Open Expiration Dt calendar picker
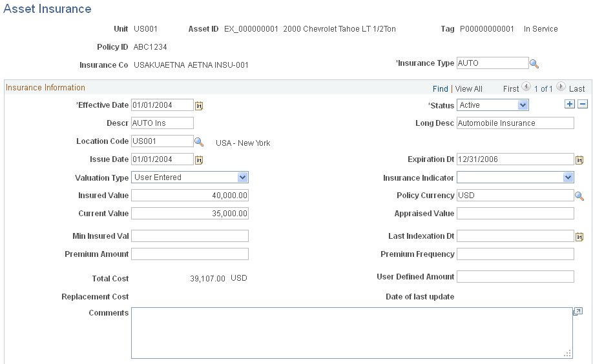Image resolution: width=593 pixels, height=364 pixels. [579, 160]
